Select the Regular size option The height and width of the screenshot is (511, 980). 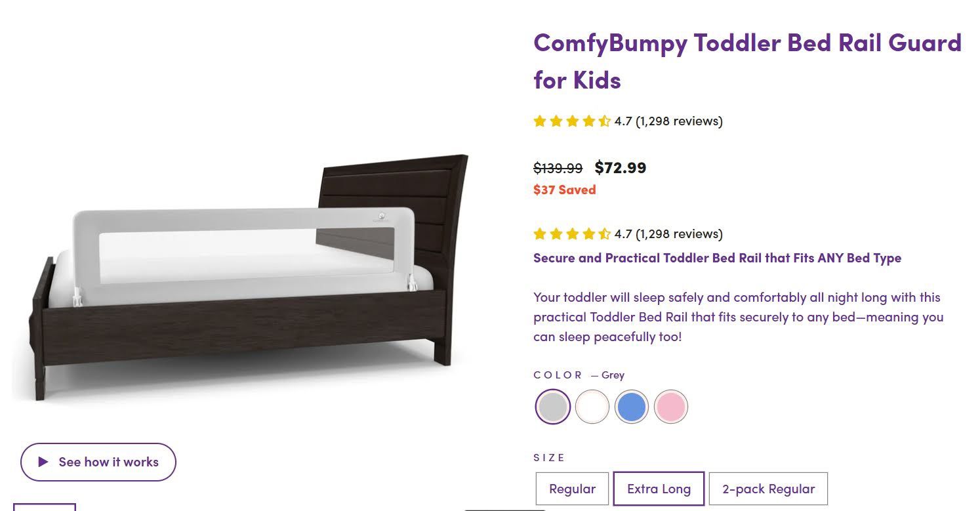(572, 488)
